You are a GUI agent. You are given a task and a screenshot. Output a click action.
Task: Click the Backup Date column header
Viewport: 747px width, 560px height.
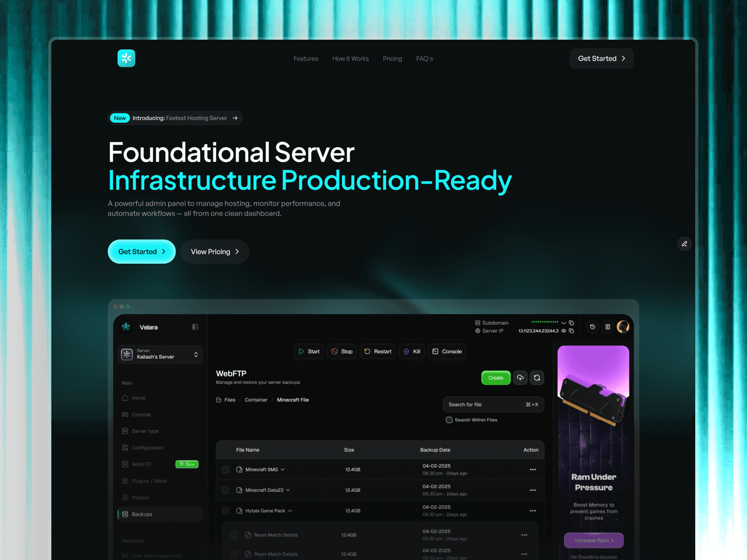click(435, 450)
